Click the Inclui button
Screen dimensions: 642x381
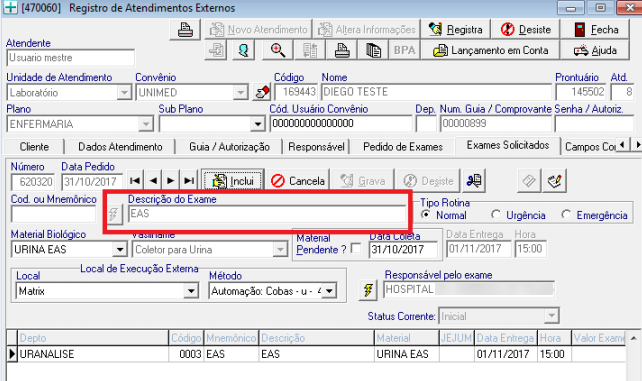pos(233,180)
